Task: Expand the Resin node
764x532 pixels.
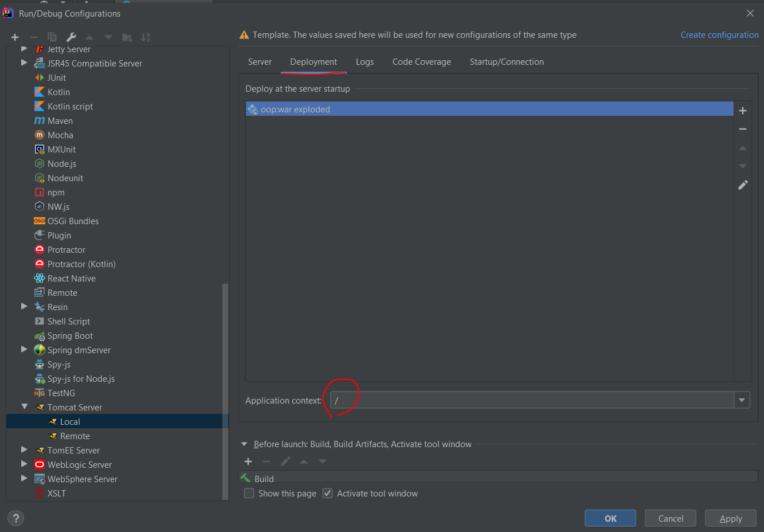Action: point(24,306)
